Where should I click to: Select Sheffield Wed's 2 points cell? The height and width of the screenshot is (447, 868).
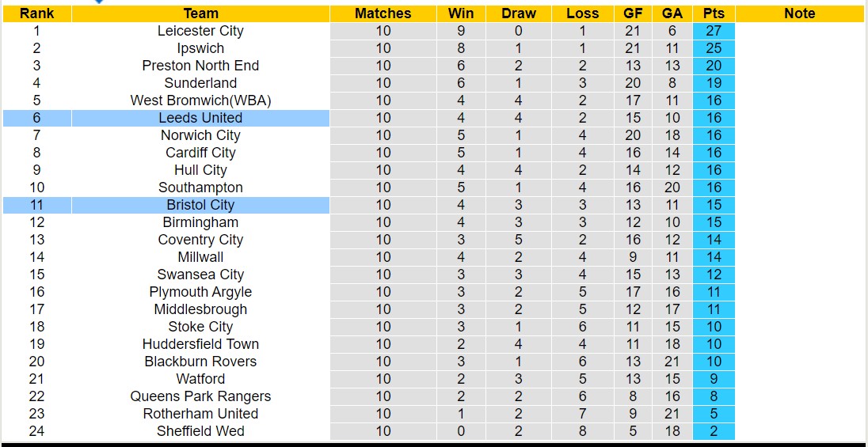coord(713,431)
